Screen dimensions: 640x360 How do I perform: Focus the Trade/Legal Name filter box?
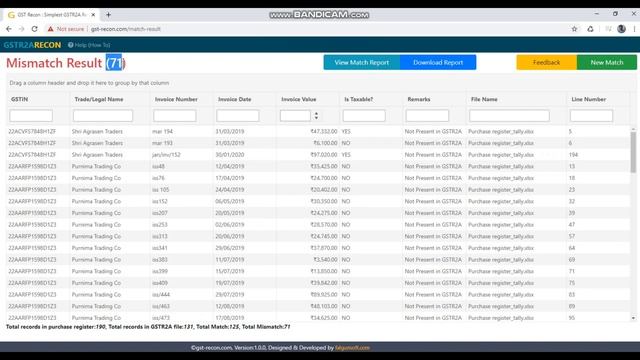[103, 116]
